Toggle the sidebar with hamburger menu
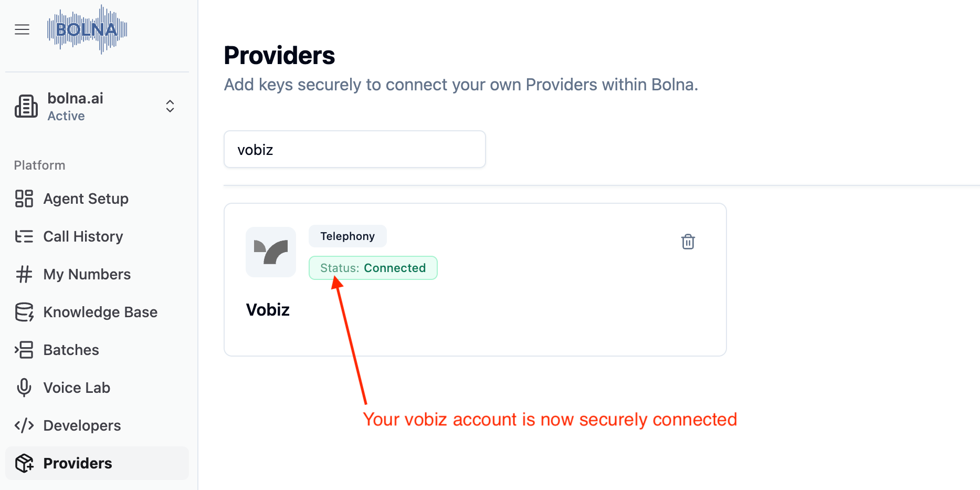 [22, 29]
